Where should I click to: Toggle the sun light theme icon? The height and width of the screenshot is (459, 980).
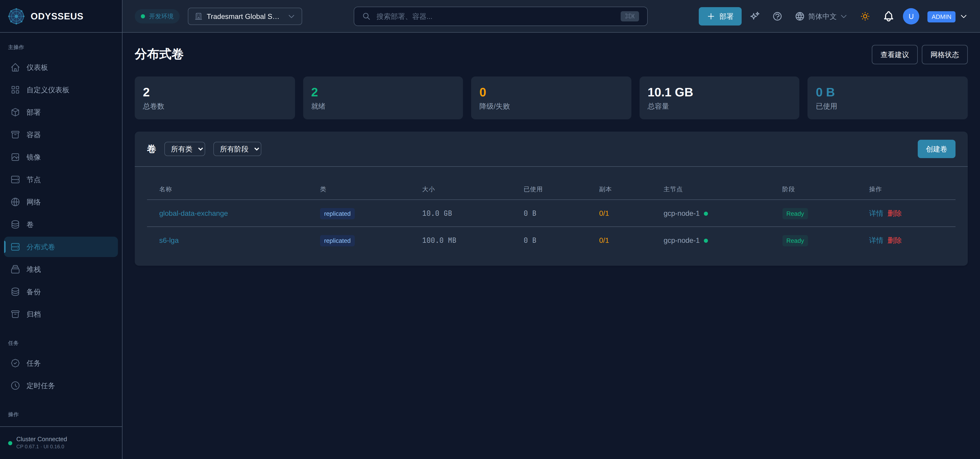click(865, 16)
